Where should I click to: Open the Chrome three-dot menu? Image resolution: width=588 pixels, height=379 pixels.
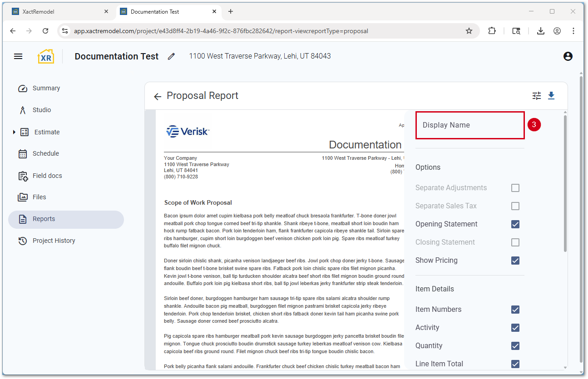573,31
